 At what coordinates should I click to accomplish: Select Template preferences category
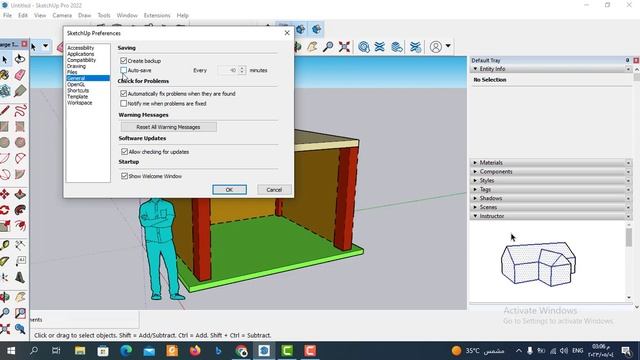77,96
